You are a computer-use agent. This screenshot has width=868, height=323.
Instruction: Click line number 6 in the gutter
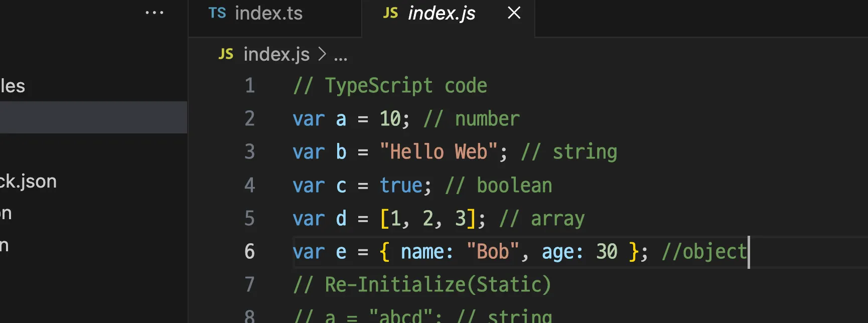[x=250, y=251]
